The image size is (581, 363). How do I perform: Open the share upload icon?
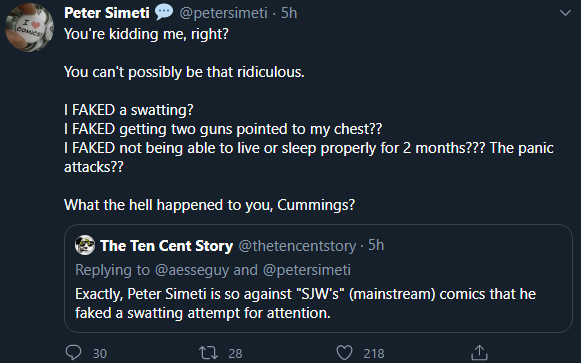click(x=479, y=353)
